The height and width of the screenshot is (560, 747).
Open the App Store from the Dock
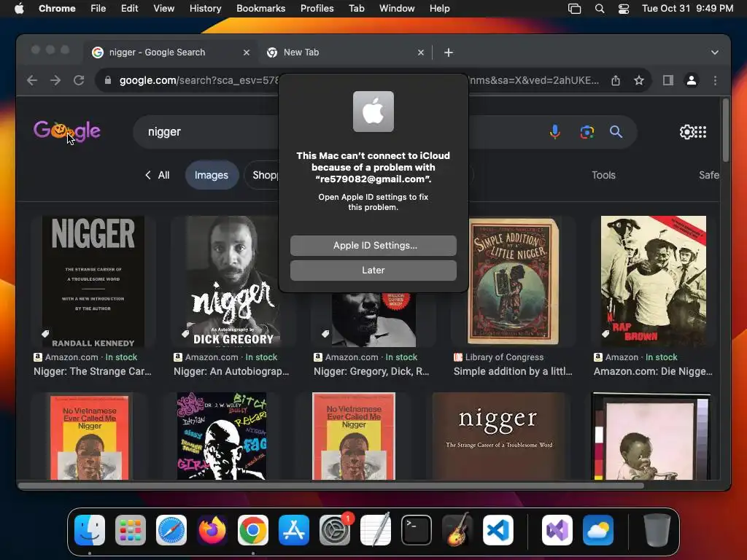point(294,529)
